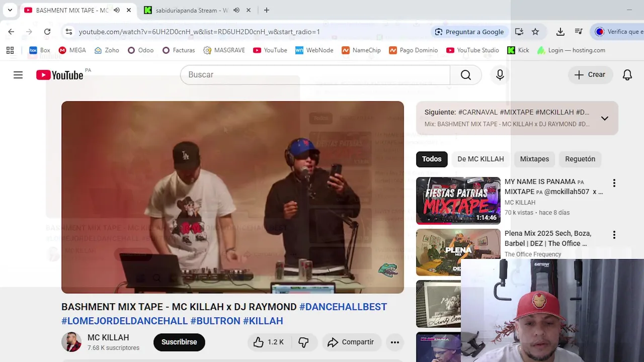Open the YouTube guide hamburger menu
This screenshot has height=362, width=644.
click(x=18, y=75)
